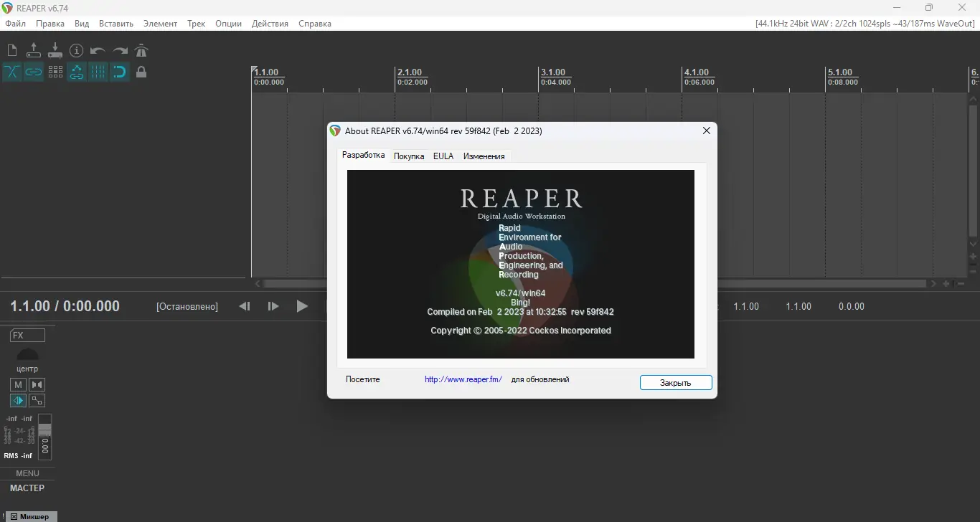Save the project via the save icon
The width and height of the screenshot is (980, 522).
[x=55, y=50]
